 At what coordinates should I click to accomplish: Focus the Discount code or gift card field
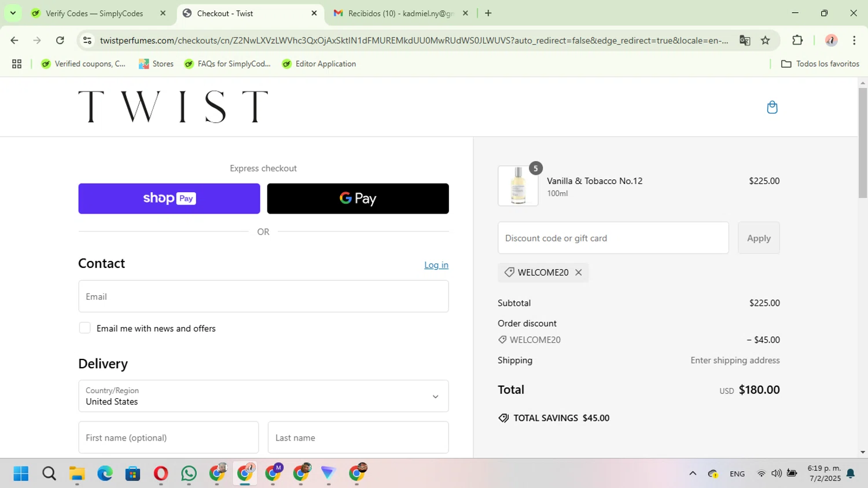click(x=613, y=238)
